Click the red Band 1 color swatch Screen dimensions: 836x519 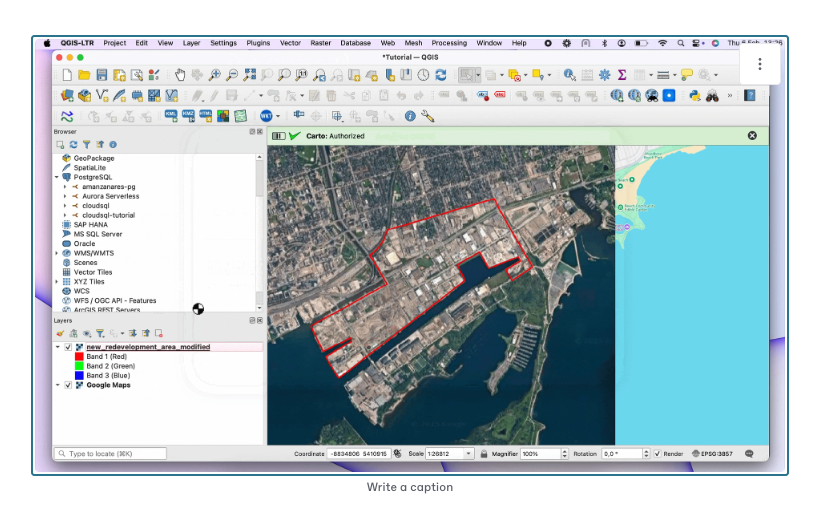point(79,357)
